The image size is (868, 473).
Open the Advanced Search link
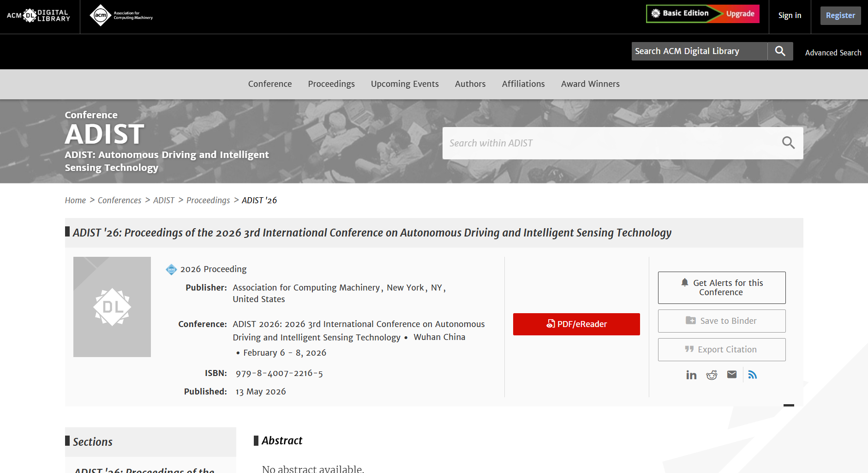tap(833, 53)
